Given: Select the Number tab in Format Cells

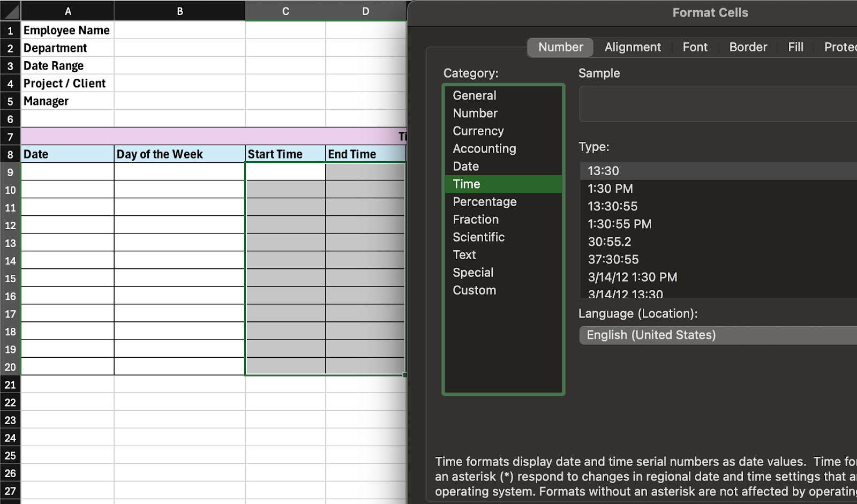Looking at the screenshot, I should point(560,47).
